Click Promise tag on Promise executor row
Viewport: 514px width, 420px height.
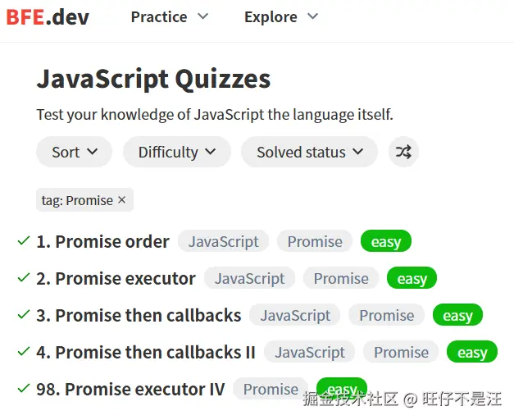[x=341, y=278]
